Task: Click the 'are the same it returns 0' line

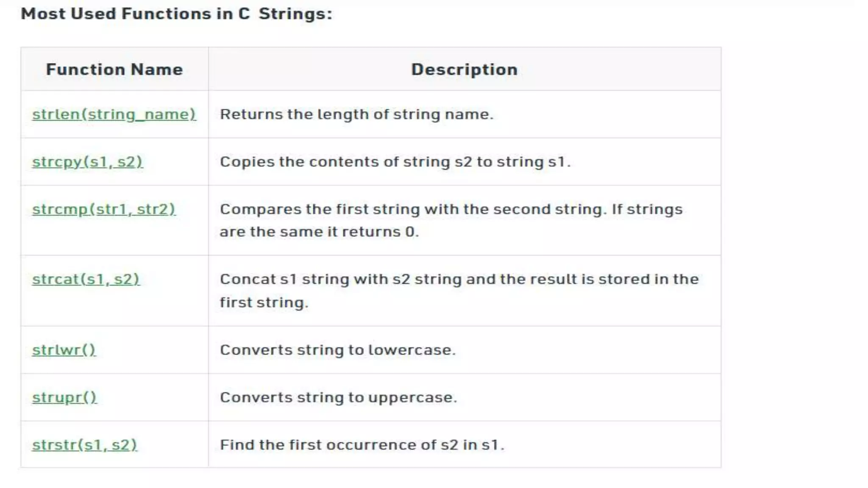Action: (x=319, y=232)
